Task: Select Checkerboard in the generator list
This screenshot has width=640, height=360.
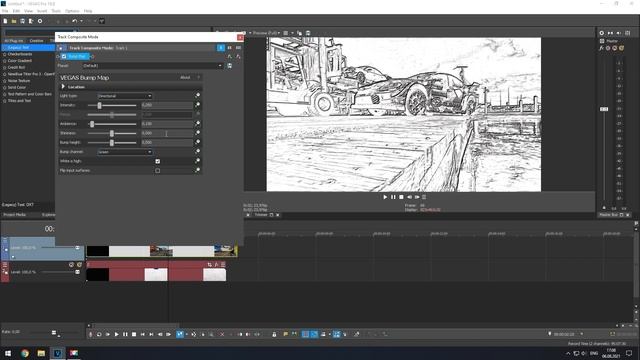Action: 20,54
